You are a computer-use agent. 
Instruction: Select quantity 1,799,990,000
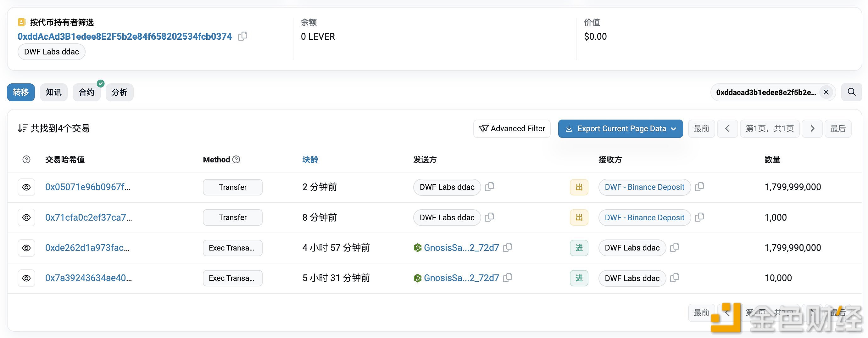coord(793,248)
